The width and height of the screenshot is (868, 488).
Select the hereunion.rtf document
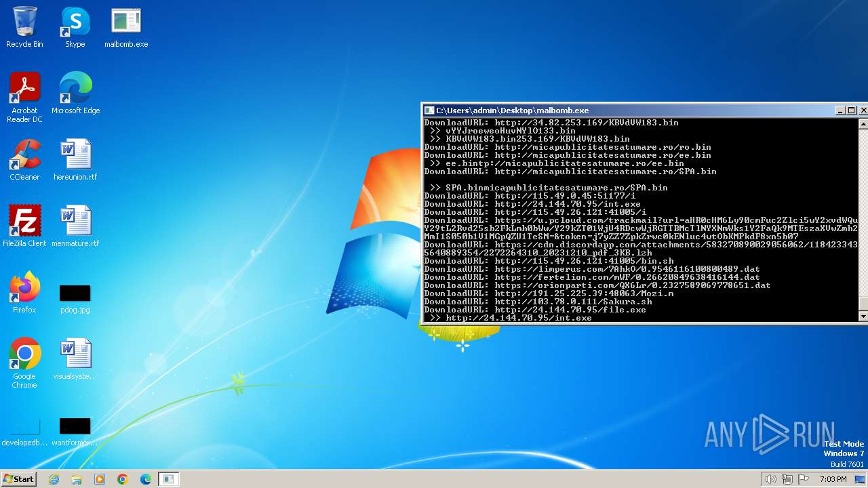pos(75,160)
